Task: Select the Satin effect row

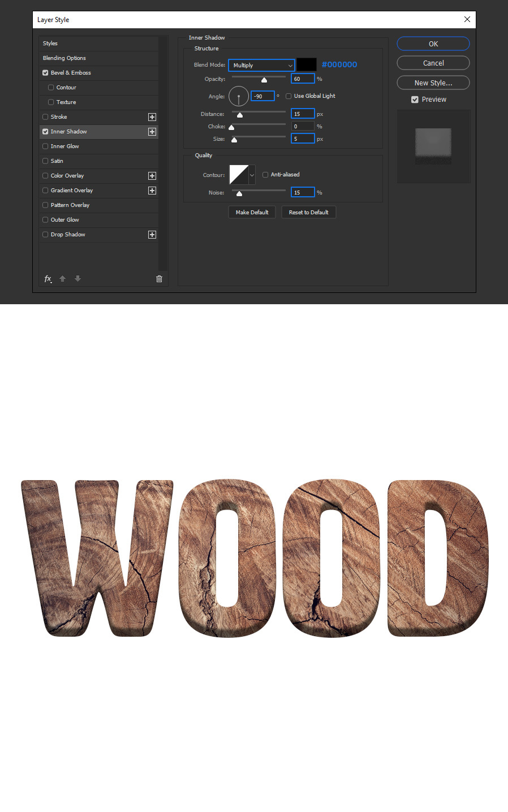Action: [x=99, y=161]
